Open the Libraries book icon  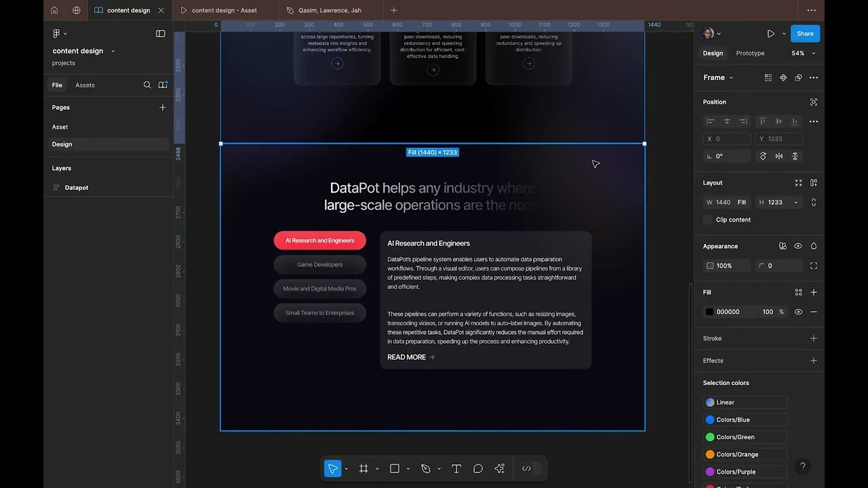pyautogui.click(x=163, y=85)
